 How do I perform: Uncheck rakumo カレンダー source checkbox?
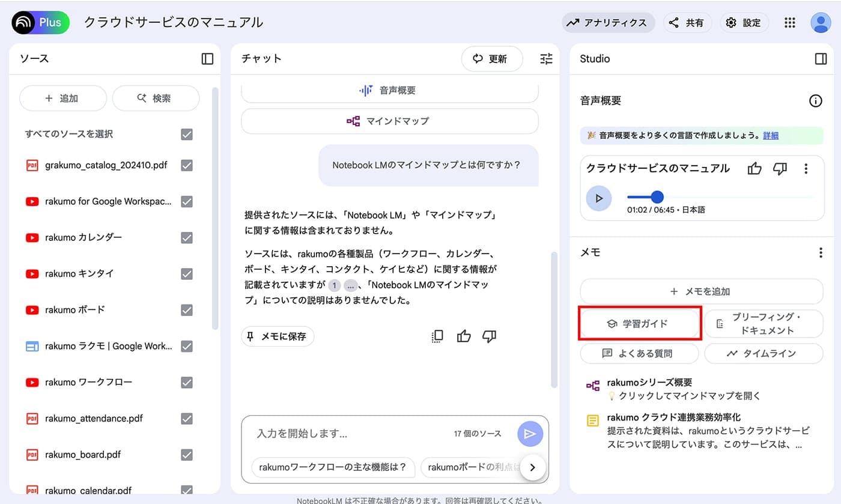187,238
